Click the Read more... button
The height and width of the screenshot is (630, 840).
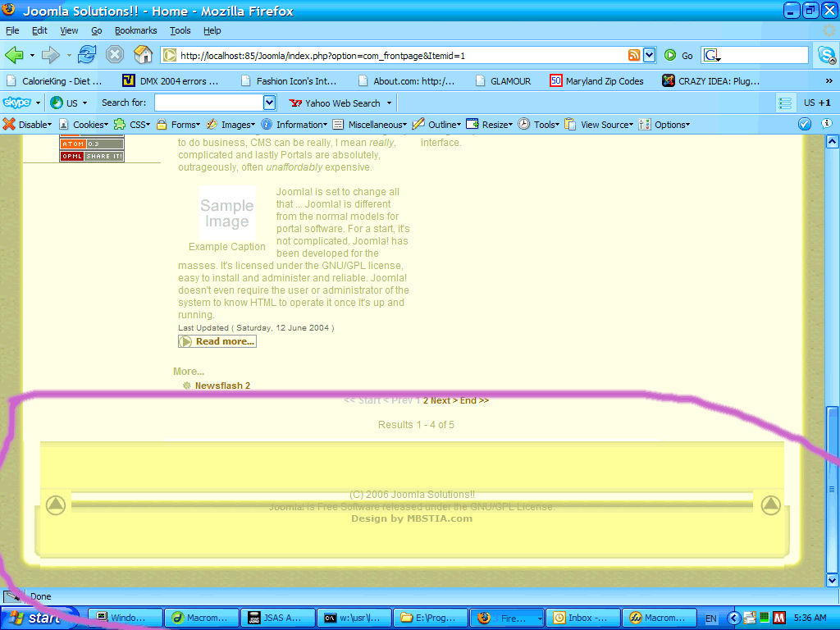217,341
